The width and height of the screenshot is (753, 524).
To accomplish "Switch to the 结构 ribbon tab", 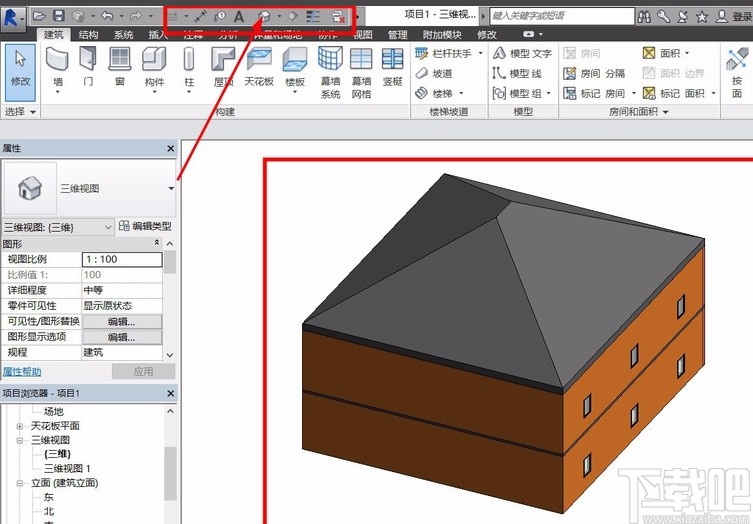I will pos(88,35).
